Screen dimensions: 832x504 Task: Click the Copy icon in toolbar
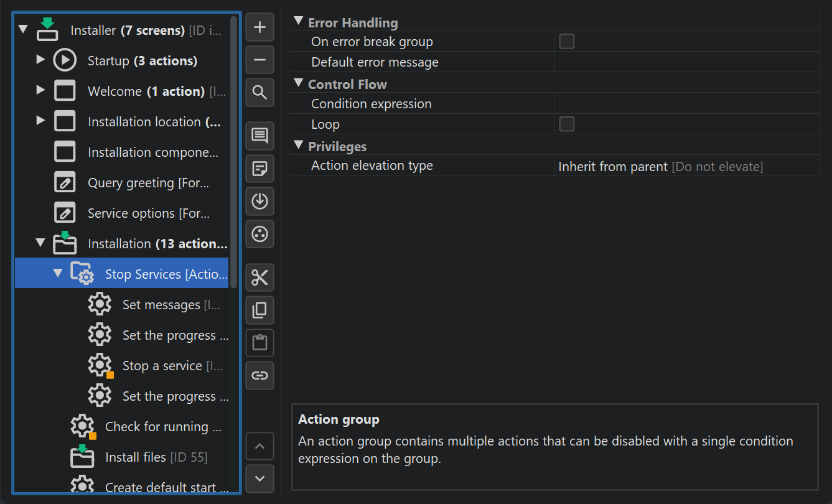[x=260, y=310]
